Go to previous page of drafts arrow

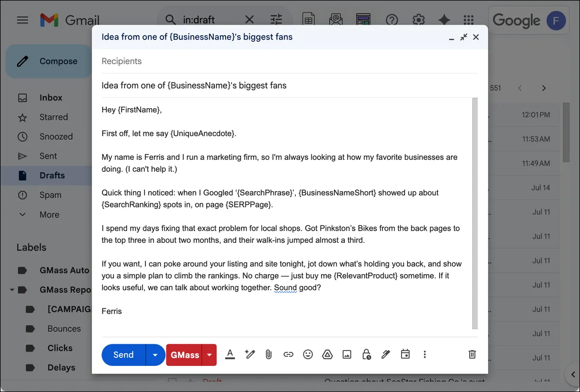tap(520, 88)
